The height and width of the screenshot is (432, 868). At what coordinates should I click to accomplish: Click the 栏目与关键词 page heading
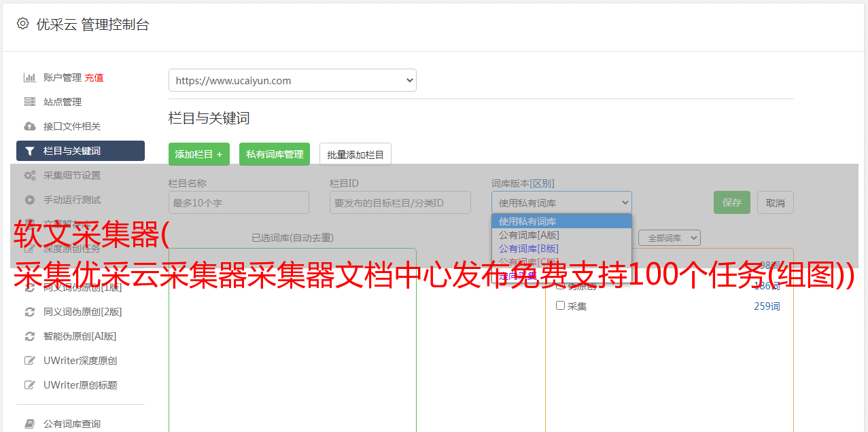[209, 118]
